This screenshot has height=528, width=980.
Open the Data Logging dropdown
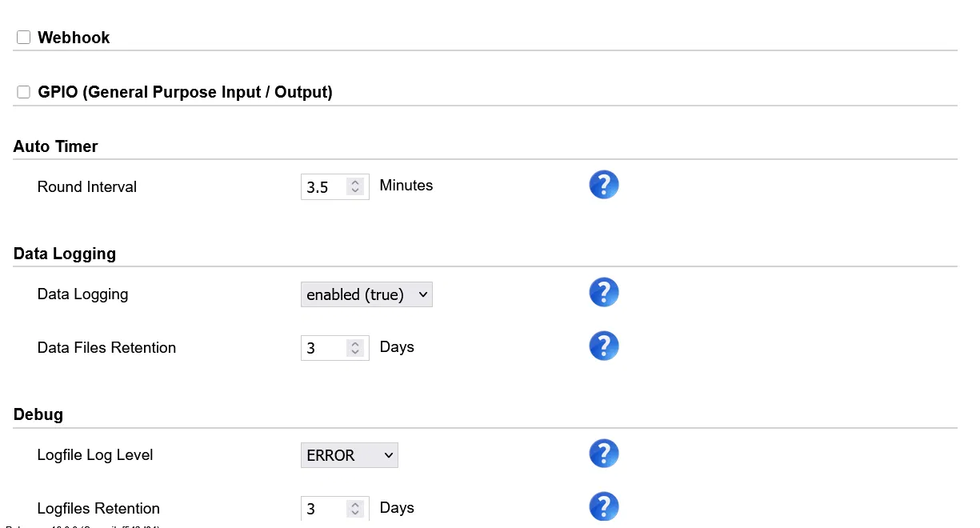point(366,294)
